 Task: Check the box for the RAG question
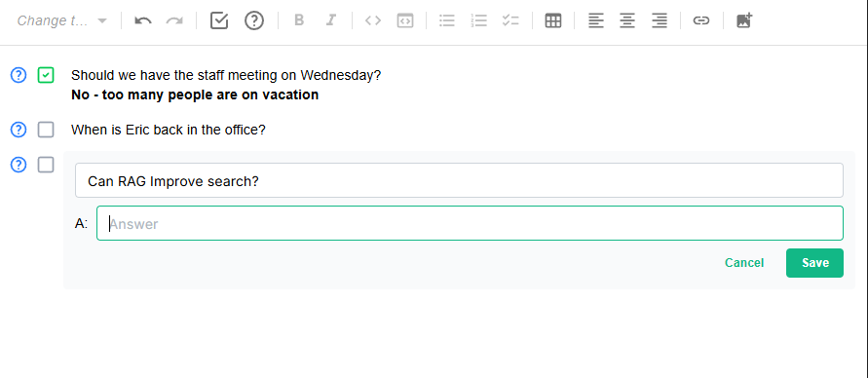pos(46,165)
